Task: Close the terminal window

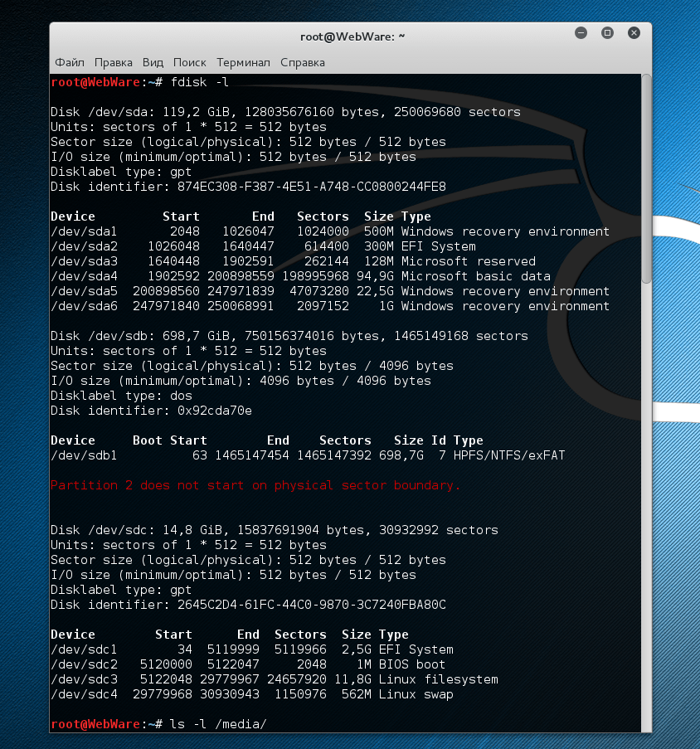Action: click(634, 33)
